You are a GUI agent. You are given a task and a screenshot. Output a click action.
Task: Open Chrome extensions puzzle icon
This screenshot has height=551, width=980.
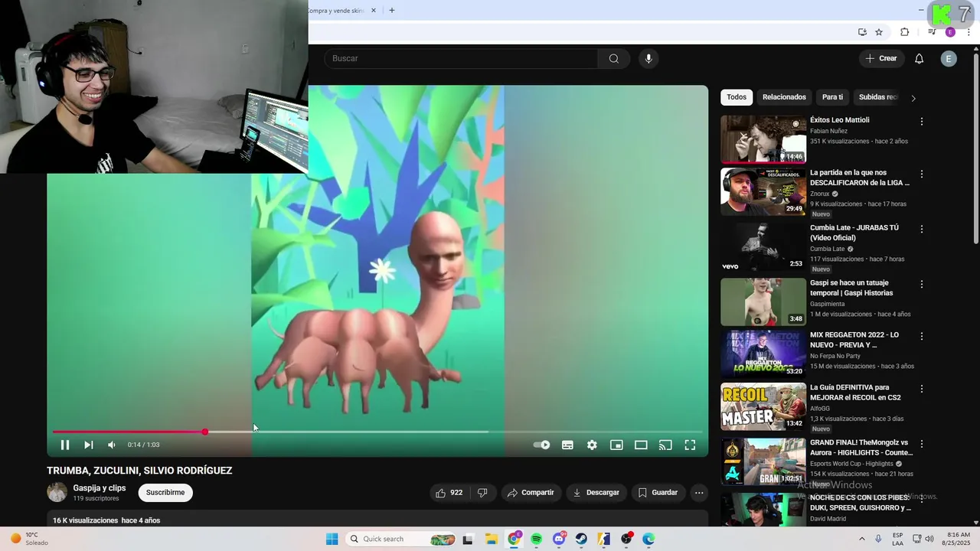904,32
